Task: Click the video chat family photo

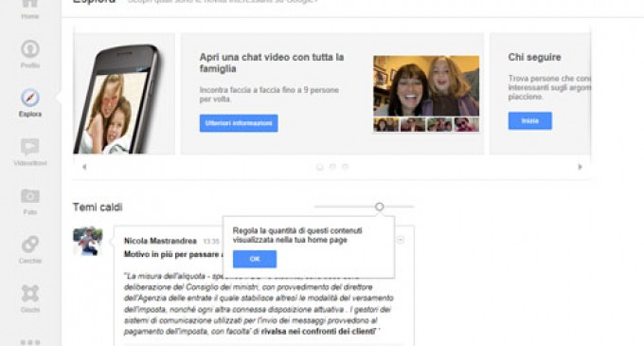Action: (426, 86)
